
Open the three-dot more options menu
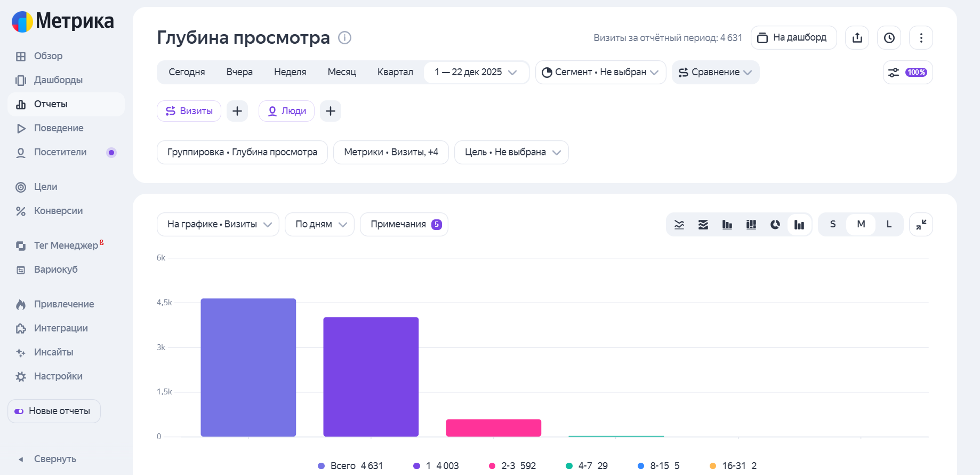(921, 38)
